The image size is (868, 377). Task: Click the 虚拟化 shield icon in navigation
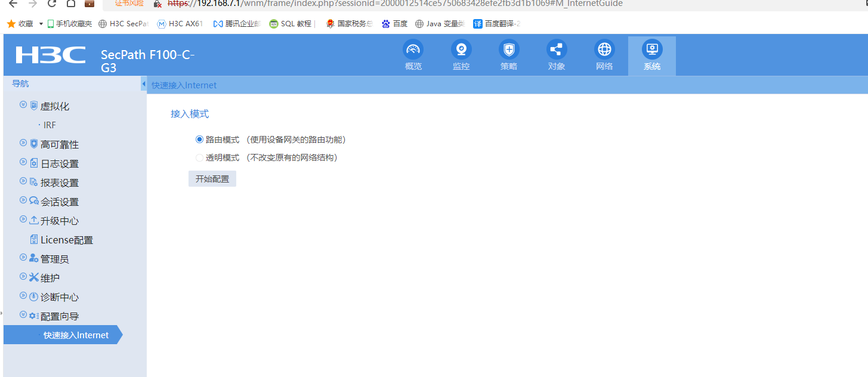coord(34,106)
